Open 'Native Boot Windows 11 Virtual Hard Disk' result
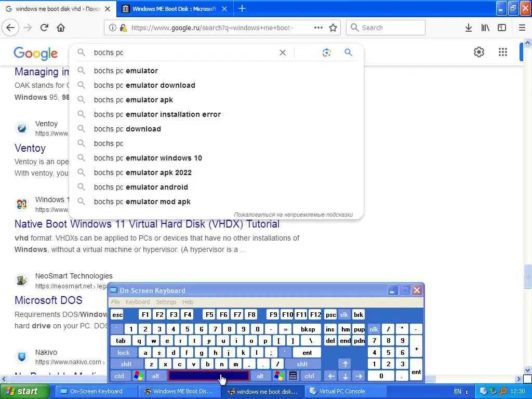The image size is (532, 399). click(x=147, y=224)
